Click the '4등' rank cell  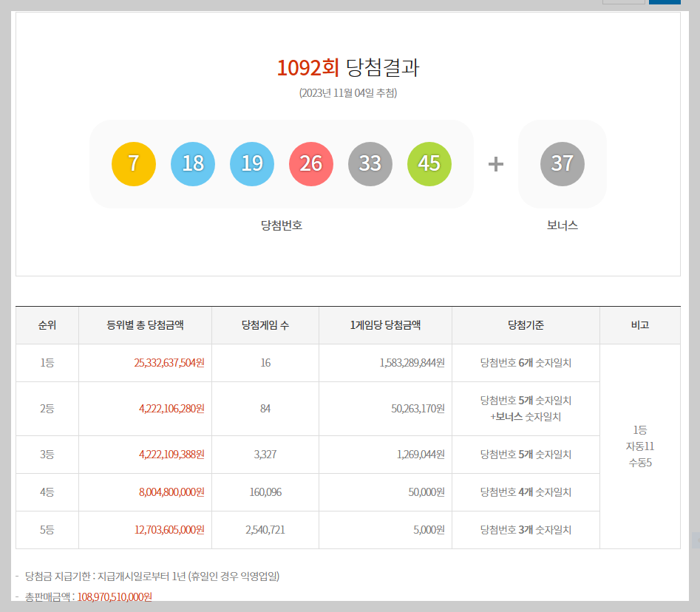pos(47,492)
